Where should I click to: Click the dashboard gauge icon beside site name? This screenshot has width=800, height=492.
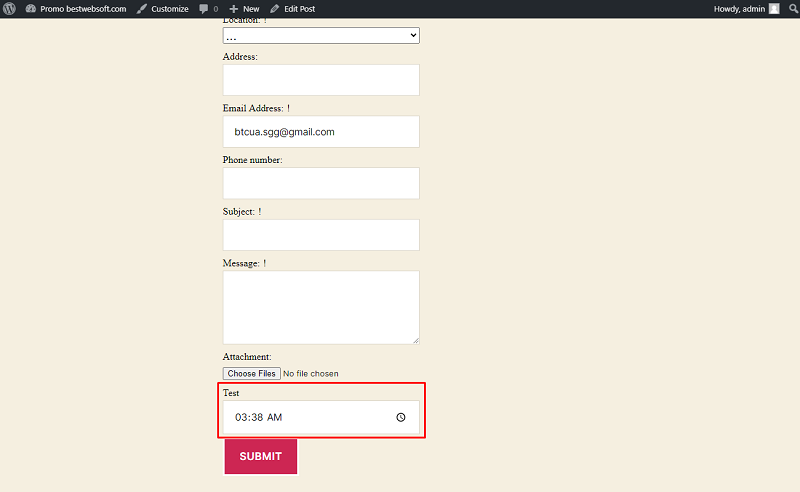pyautogui.click(x=31, y=9)
